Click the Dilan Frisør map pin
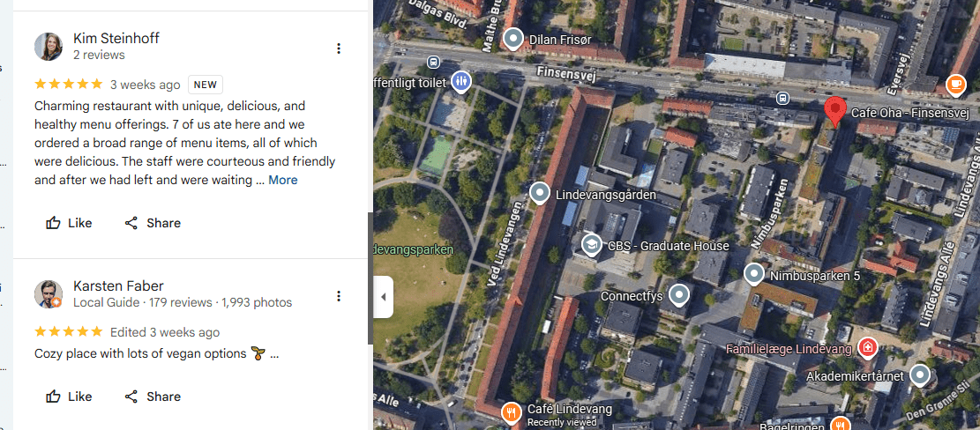The width and height of the screenshot is (980, 430). [513, 39]
